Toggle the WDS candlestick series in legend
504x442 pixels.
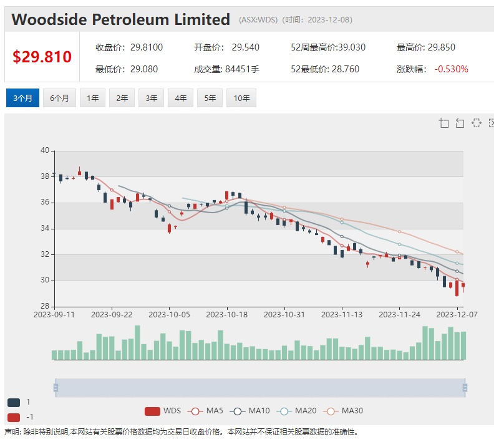pos(163,411)
